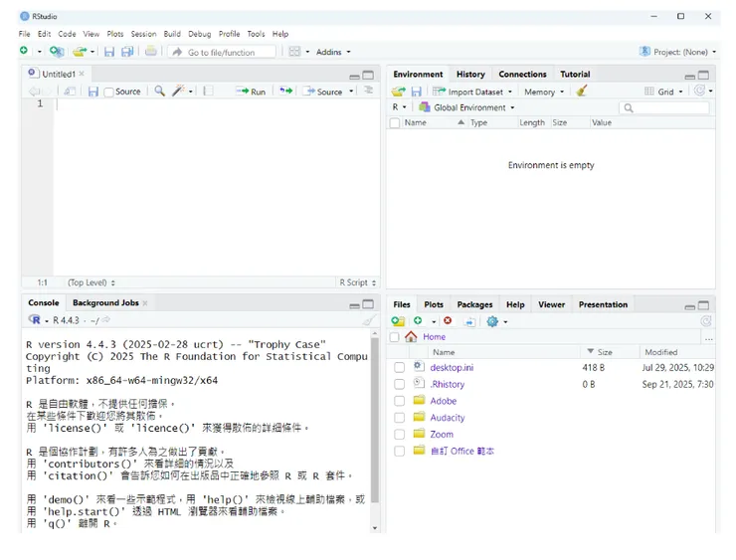Image resolution: width=736 pixels, height=560 pixels.
Task: Open Memory usage dropdown
Action: (544, 92)
